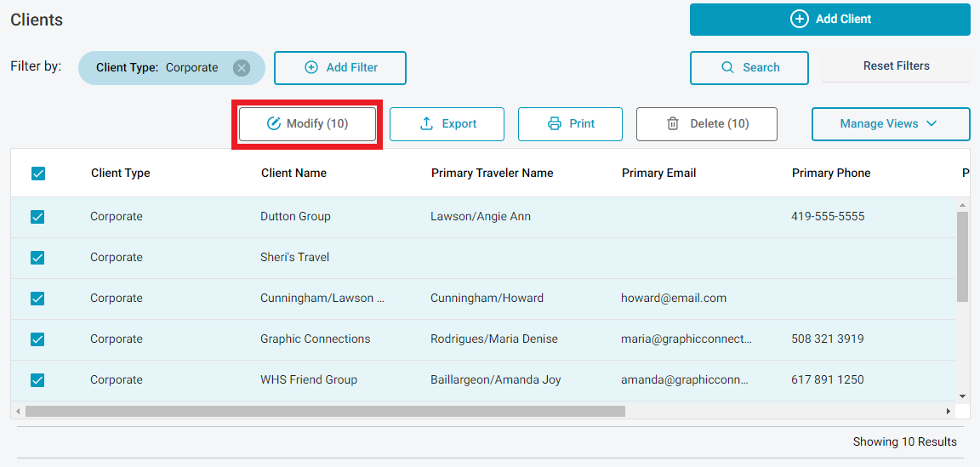
Task: Click the magnifier icon in Search button
Action: coord(727,68)
